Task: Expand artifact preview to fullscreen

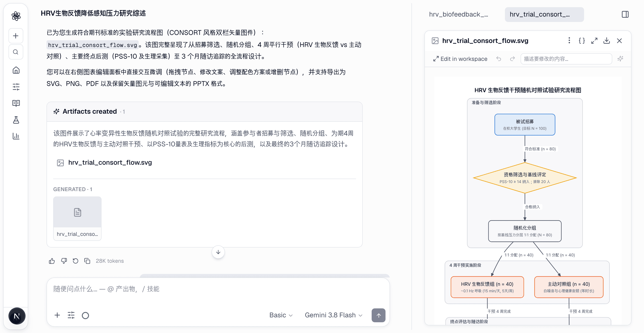Action: (594, 41)
